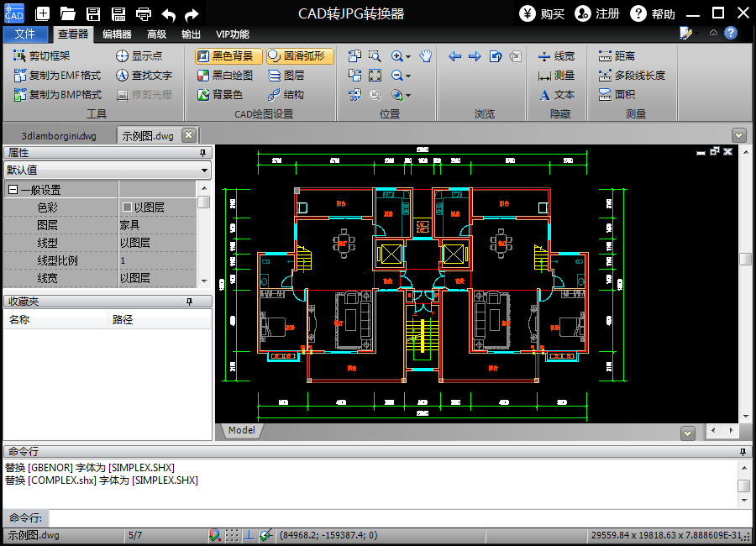Toggle the 黑色背景 black background option
This screenshot has width=756, height=546.
[224, 56]
